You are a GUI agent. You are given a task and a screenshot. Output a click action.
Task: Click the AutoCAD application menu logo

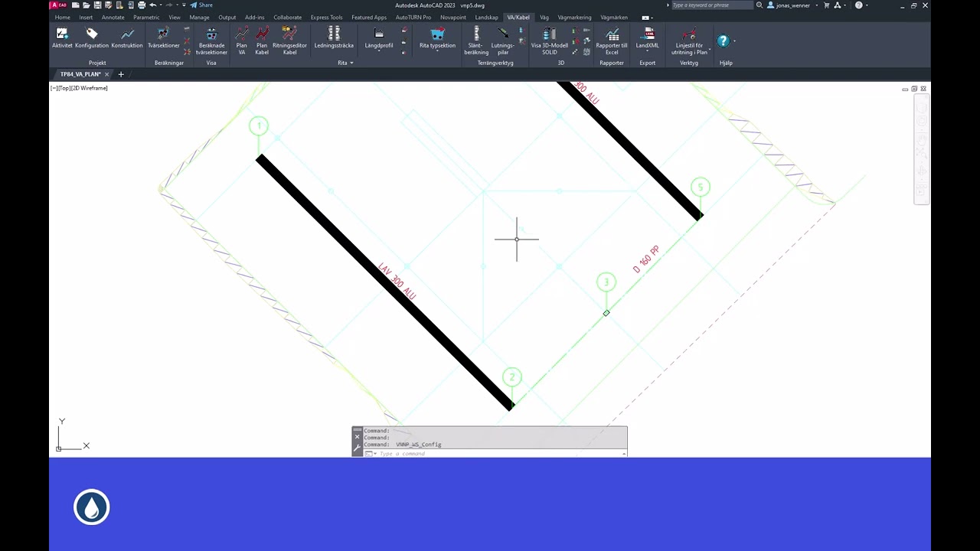58,5
